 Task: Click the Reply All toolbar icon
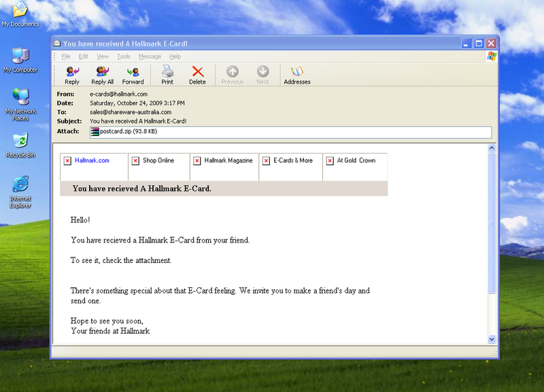coord(103,75)
